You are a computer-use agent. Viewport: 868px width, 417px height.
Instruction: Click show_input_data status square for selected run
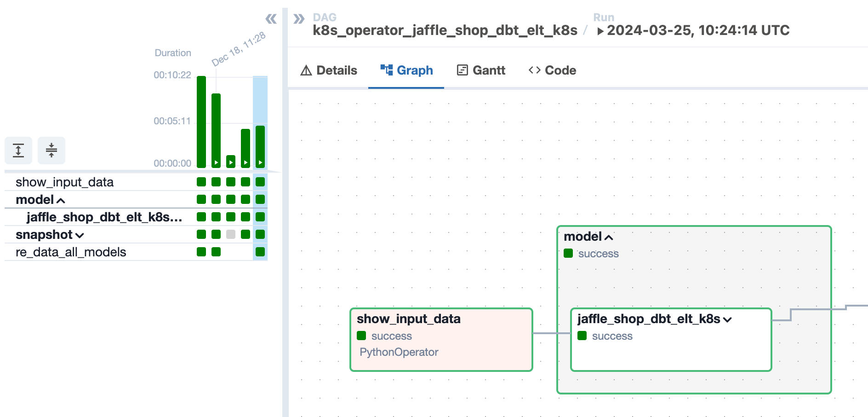click(x=260, y=182)
